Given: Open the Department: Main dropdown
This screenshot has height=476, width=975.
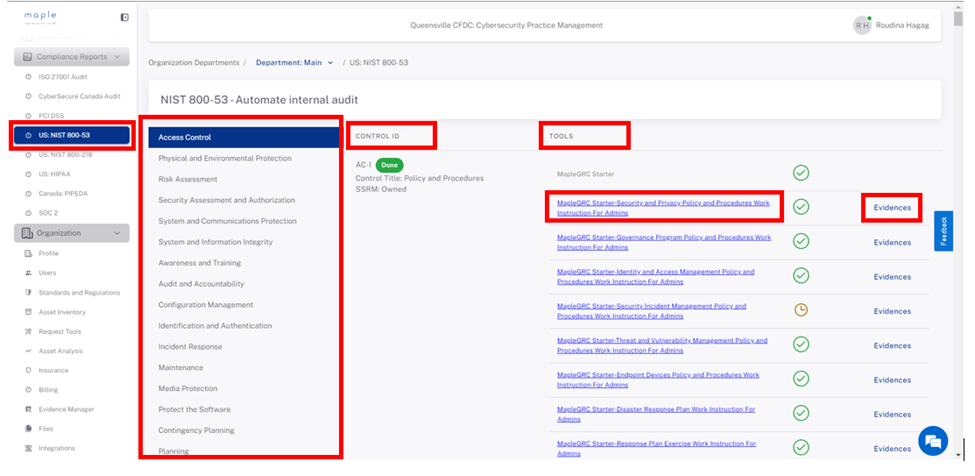Looking at the screenshot, I should [295, 63].
